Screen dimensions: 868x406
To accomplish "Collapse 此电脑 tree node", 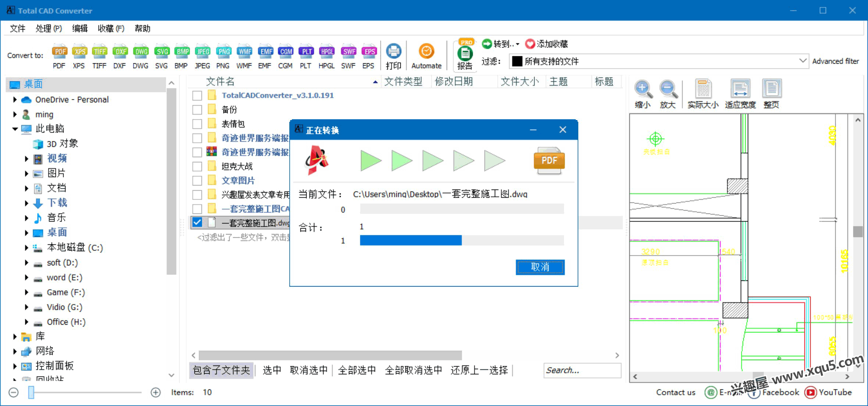I will 15,129.
